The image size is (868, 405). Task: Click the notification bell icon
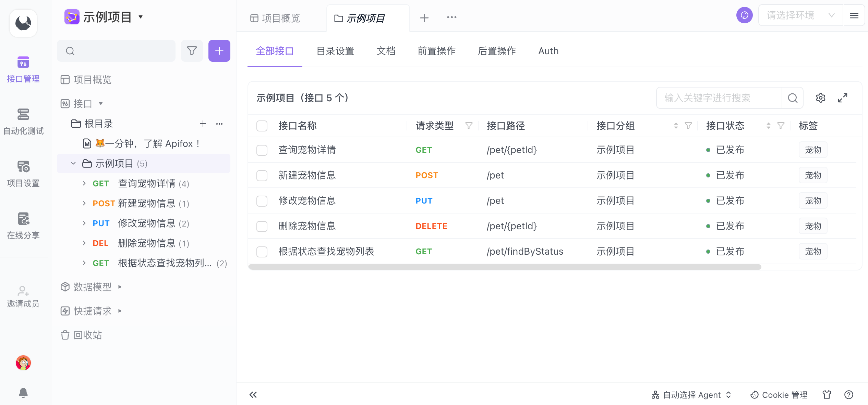(x=23, y=392)
